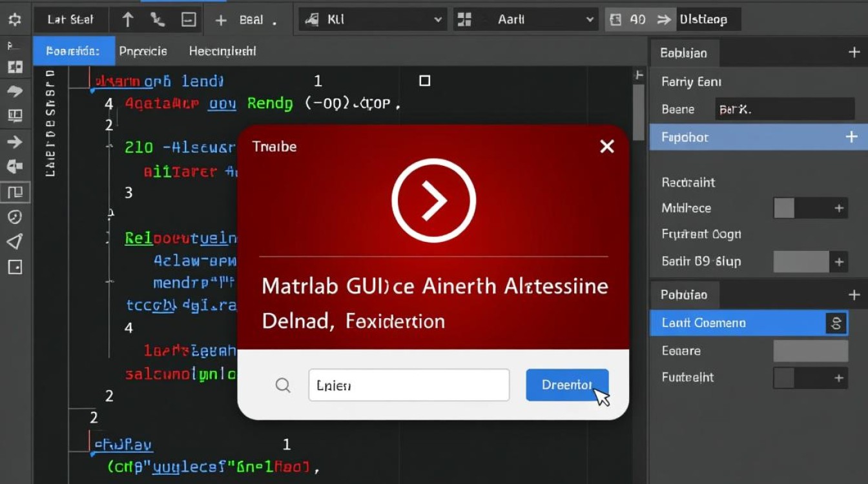The image size is (868, 484).
Task: Click the blocky icon below the straight sidebar arrow
Action: 14,166
